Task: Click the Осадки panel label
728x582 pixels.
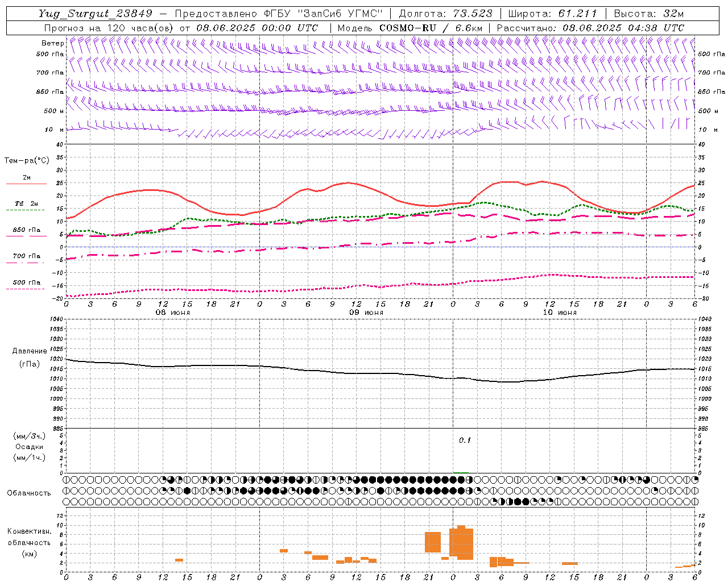Action: [30, 447]
